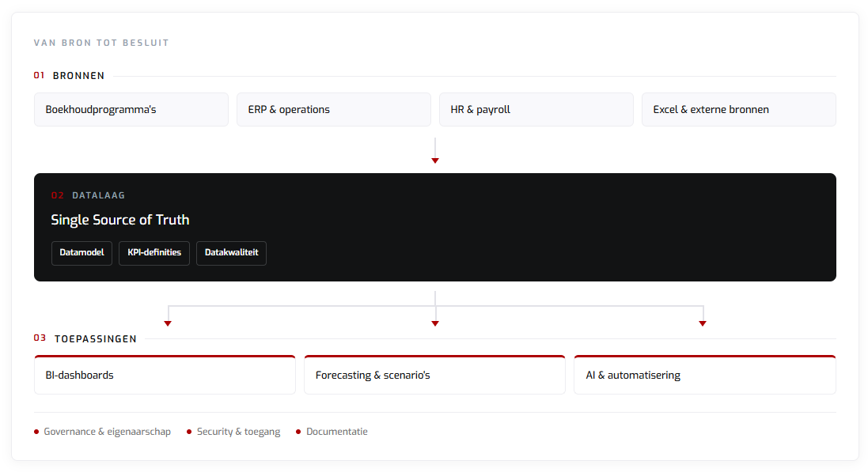Select the Forecasting & scenario's card
Screen dimensions: 868x472
pyautogui.click(x=434, y=375)
